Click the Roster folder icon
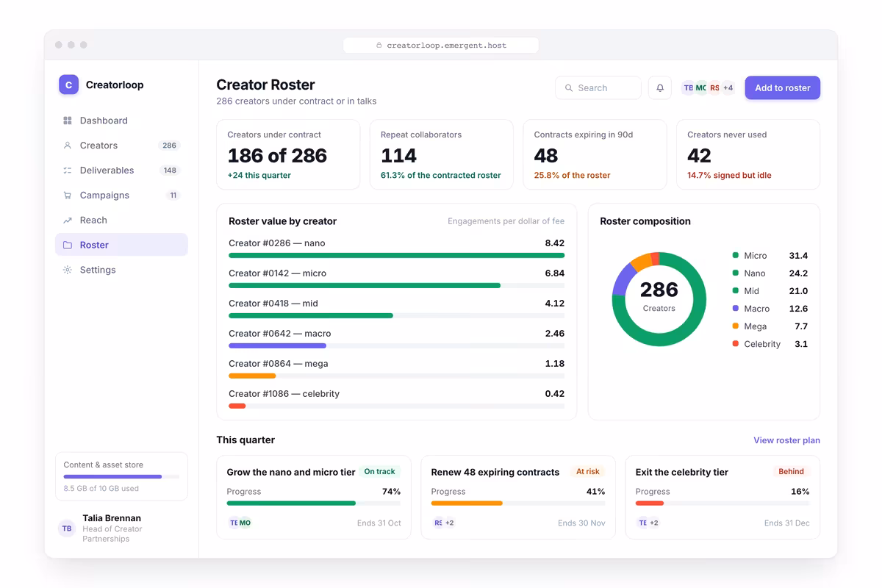The width and height of the screenshot is (882, 588). click(x=68, y=245)
